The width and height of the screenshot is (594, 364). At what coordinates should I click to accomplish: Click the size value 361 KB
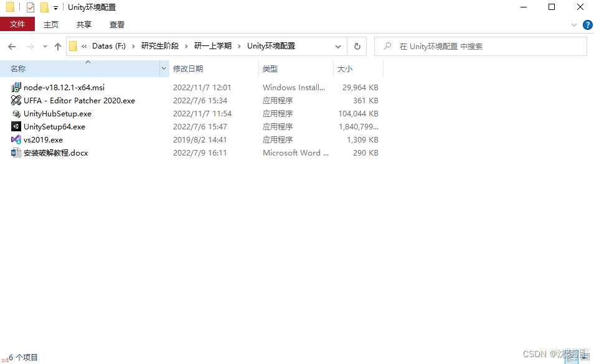365,100
